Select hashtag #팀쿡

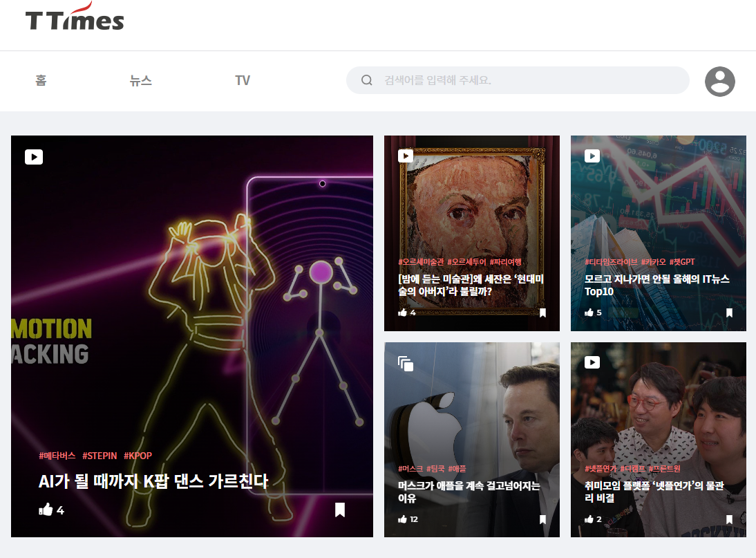(x=436, y=468)
